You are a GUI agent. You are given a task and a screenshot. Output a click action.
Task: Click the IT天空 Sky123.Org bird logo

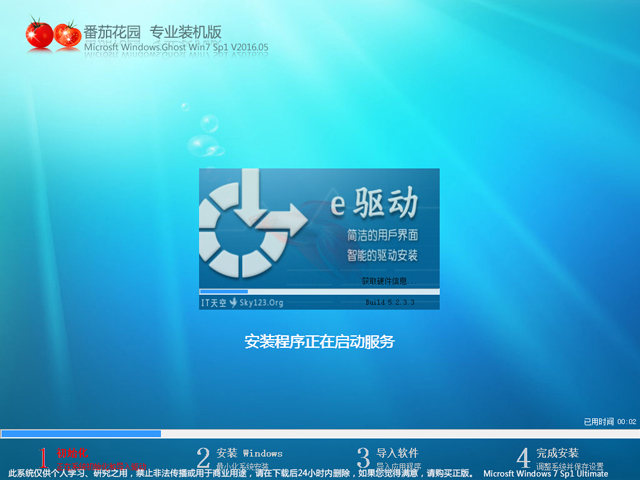(233, 302)
